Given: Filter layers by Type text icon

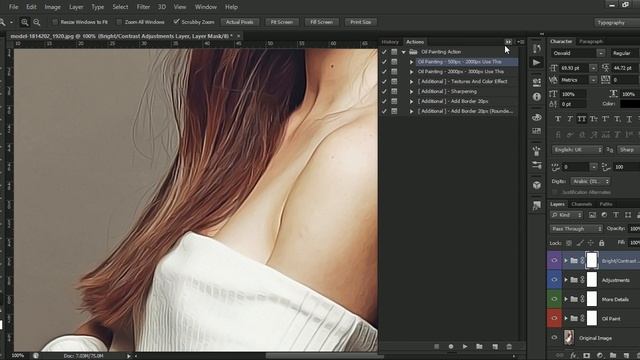Looking at the screenshot, I should coord(616,215).
